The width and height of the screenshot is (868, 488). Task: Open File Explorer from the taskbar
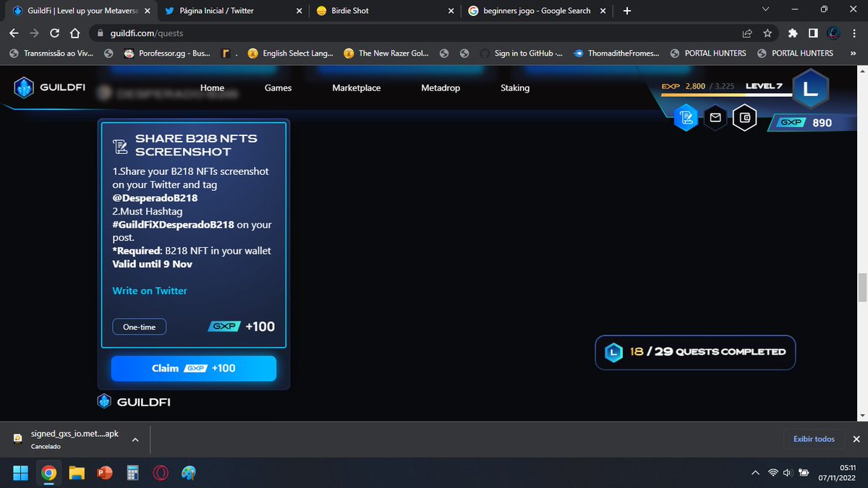click(77, 473)
